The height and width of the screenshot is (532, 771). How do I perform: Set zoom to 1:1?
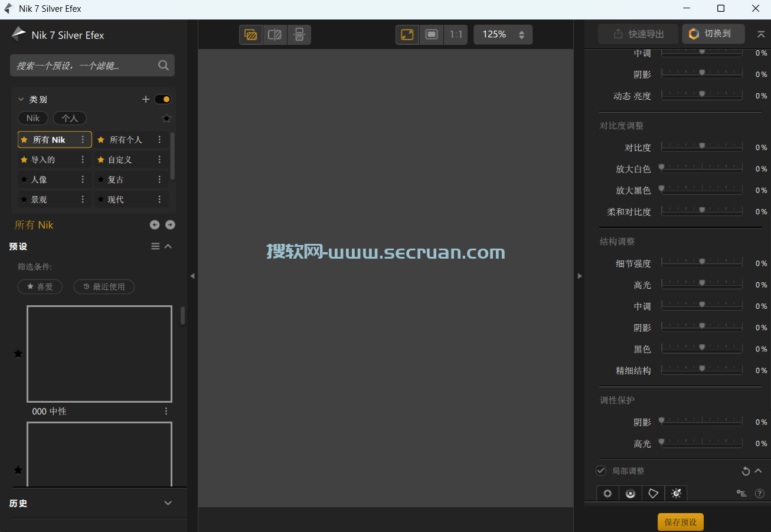pos(456,35)
